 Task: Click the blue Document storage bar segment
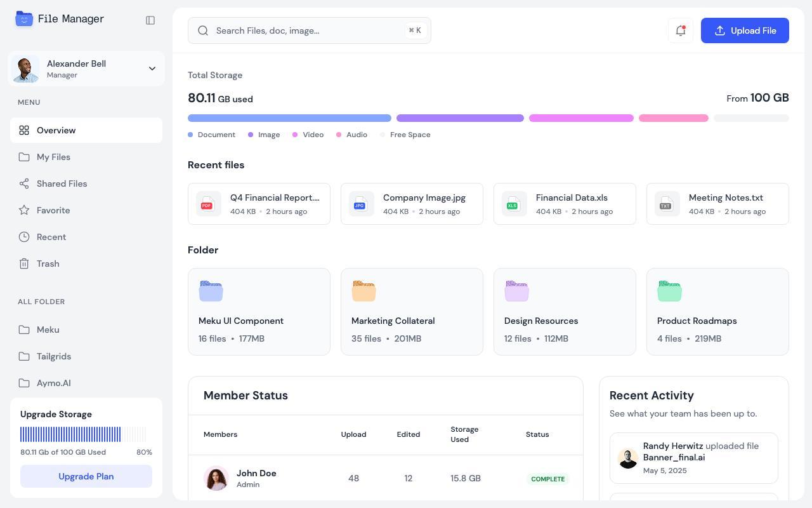(289, 118)
